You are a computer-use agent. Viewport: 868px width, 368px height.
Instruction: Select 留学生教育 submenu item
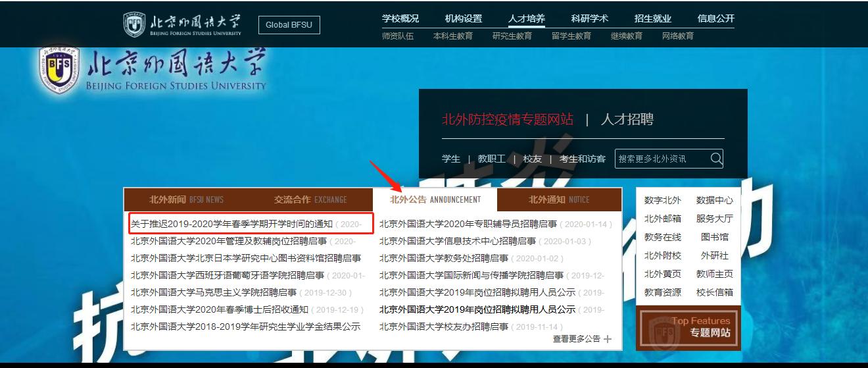pos(571,36)
